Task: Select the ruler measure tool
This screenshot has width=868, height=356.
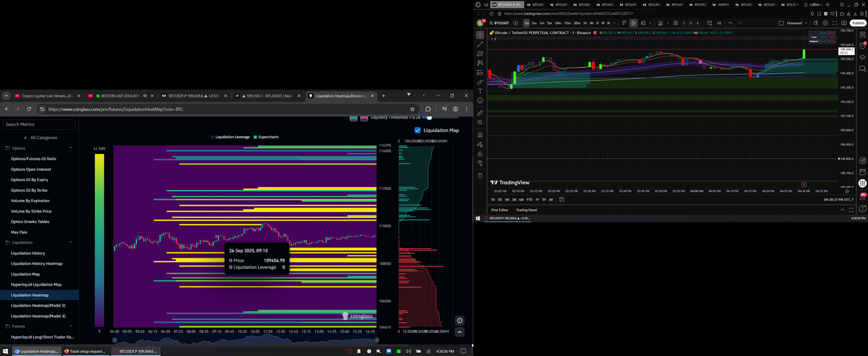Action: click(480, 113)
